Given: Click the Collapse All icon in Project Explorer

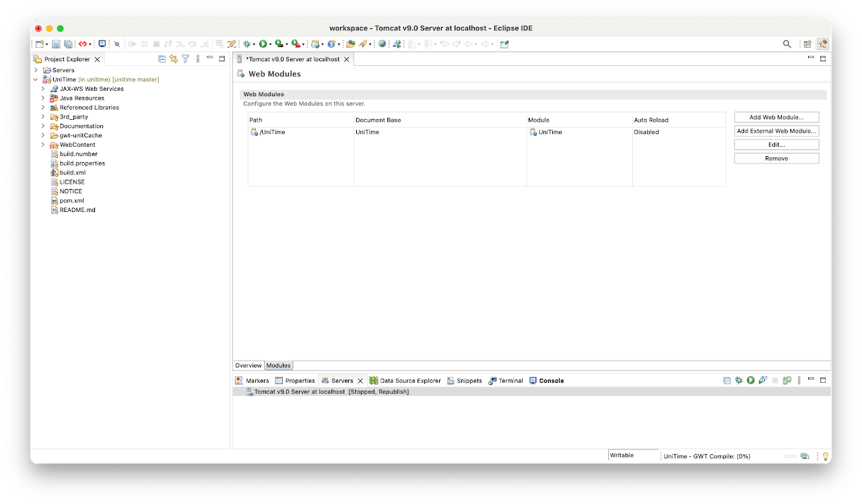Looking at the screenshot, I should [x=162, y=59].
